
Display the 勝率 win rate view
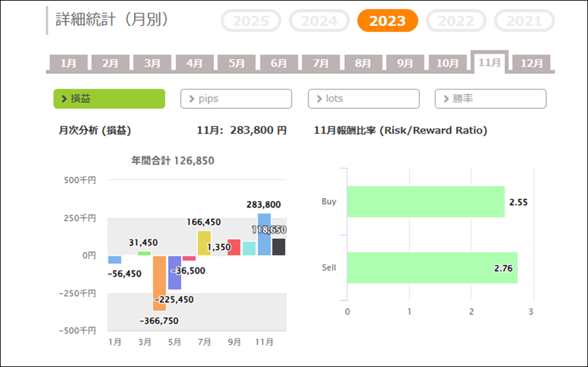490,99
